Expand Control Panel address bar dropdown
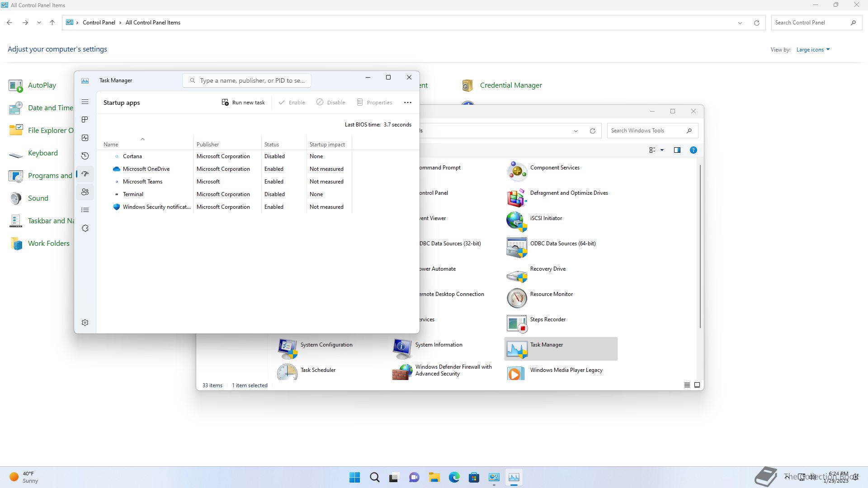Image resolution: width=868 pixels, height=488 pixels. click(x=740, y=23)
